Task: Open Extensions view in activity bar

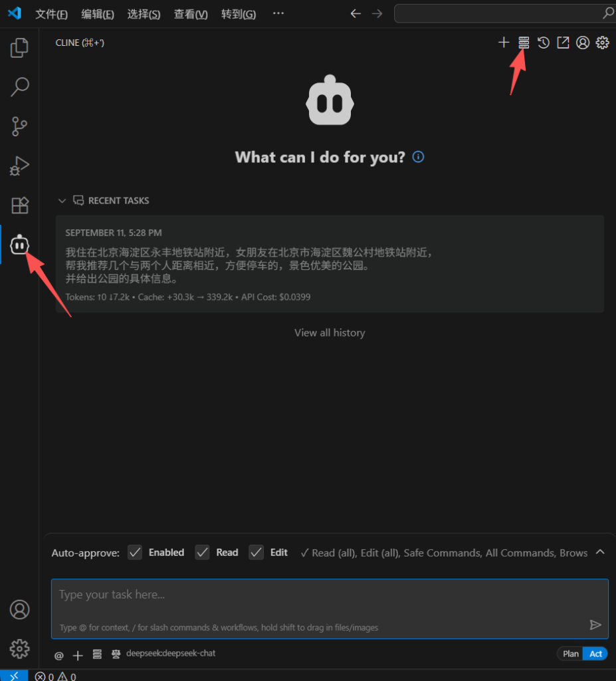Action: tap(19, 205)
